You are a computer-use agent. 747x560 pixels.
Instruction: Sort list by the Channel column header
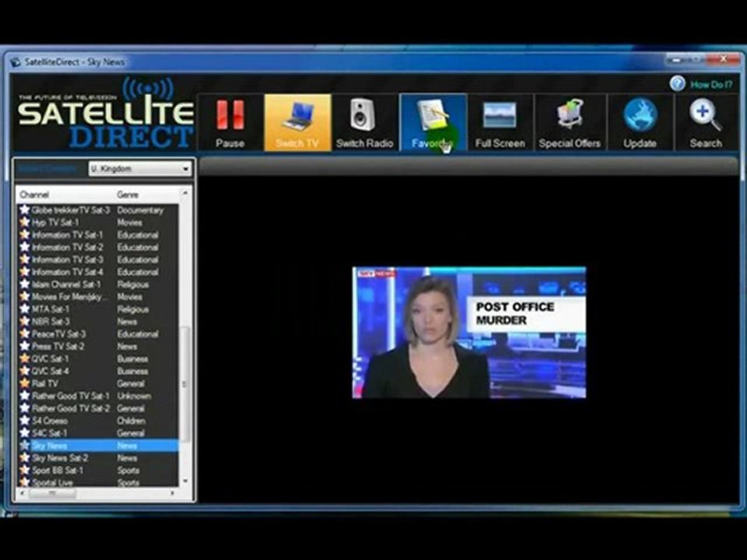pyautogui.click(x=34, y=194)
